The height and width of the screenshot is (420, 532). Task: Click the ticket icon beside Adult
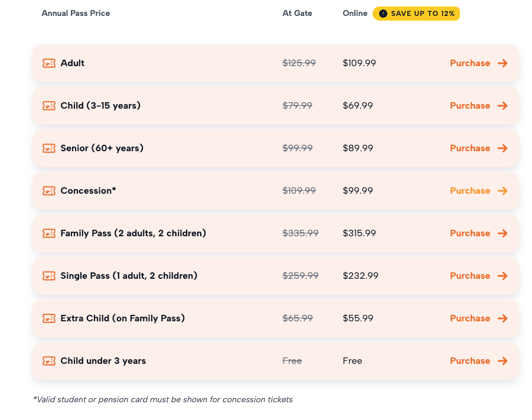(49, 63)
